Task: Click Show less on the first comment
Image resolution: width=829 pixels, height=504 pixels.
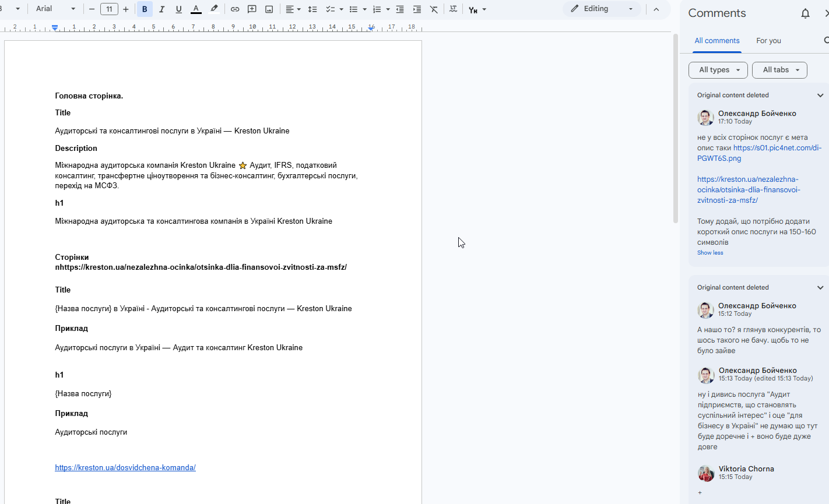Action: (710, 253)
